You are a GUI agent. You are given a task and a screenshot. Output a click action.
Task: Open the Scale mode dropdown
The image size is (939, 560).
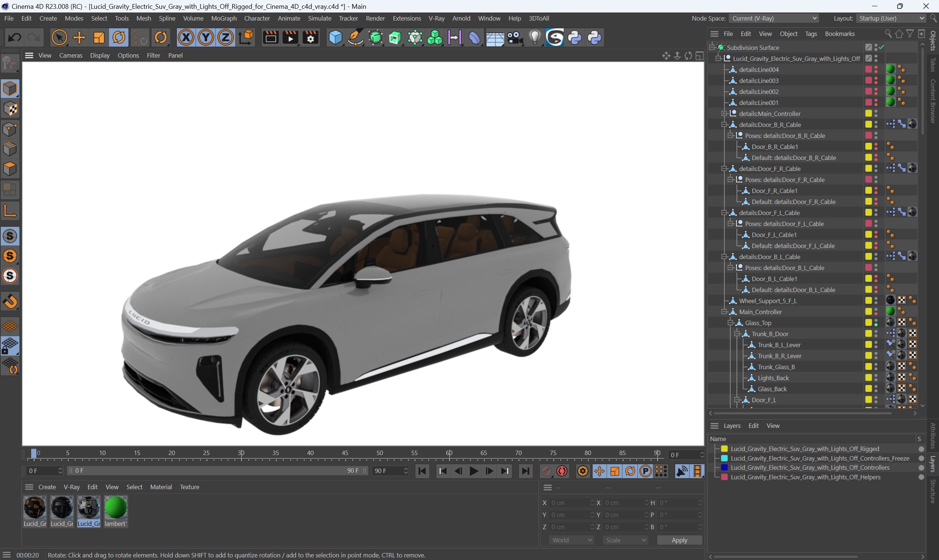pyautogui.click(x=625, y=540)
